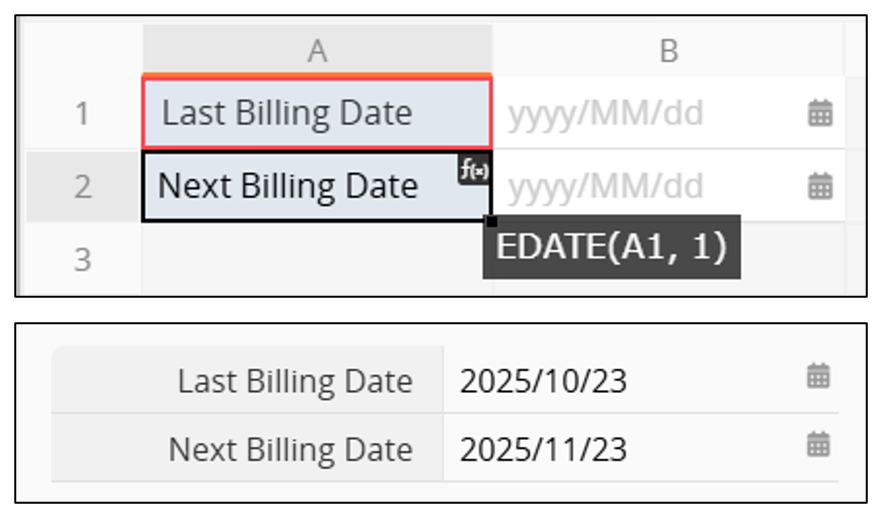Click calendar icon beside 2025/10/23
884x517 pixels.
click(x=818, y=376)
